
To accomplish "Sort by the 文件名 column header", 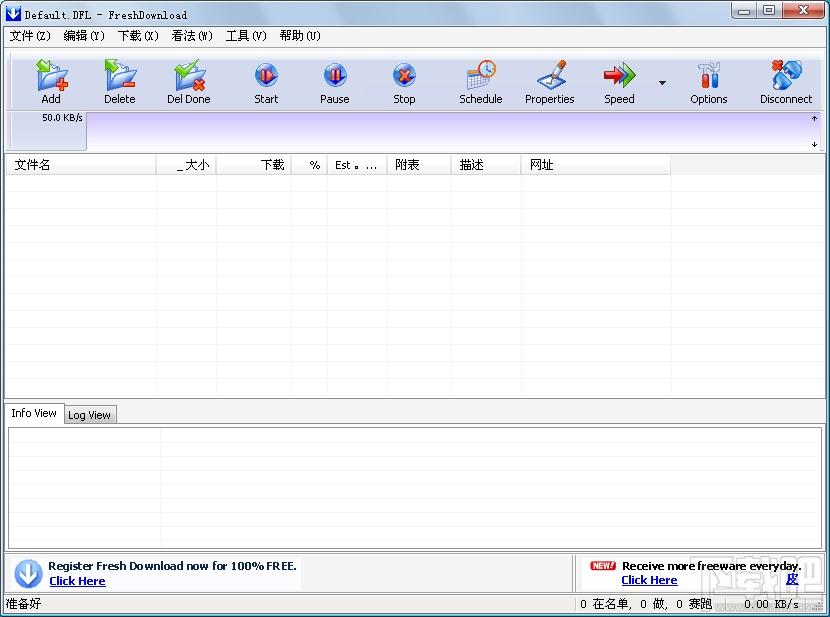I will click(x=81, y=165).
